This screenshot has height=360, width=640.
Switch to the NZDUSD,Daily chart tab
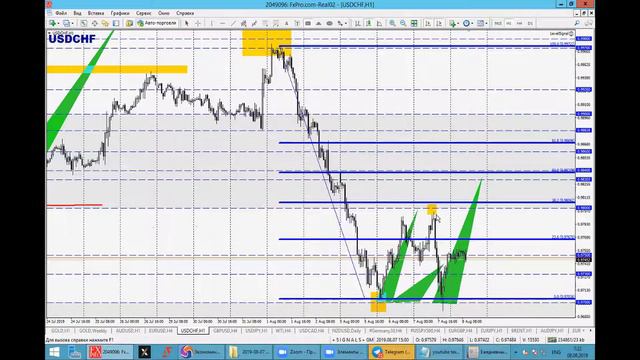(x=346, y=331)
